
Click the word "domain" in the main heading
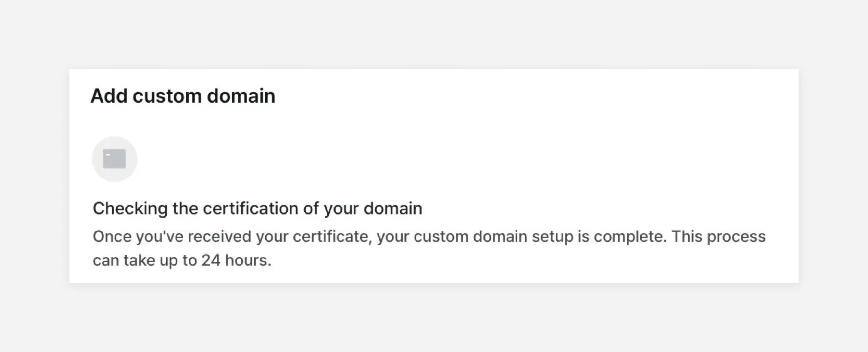click(x=241, y=96)
